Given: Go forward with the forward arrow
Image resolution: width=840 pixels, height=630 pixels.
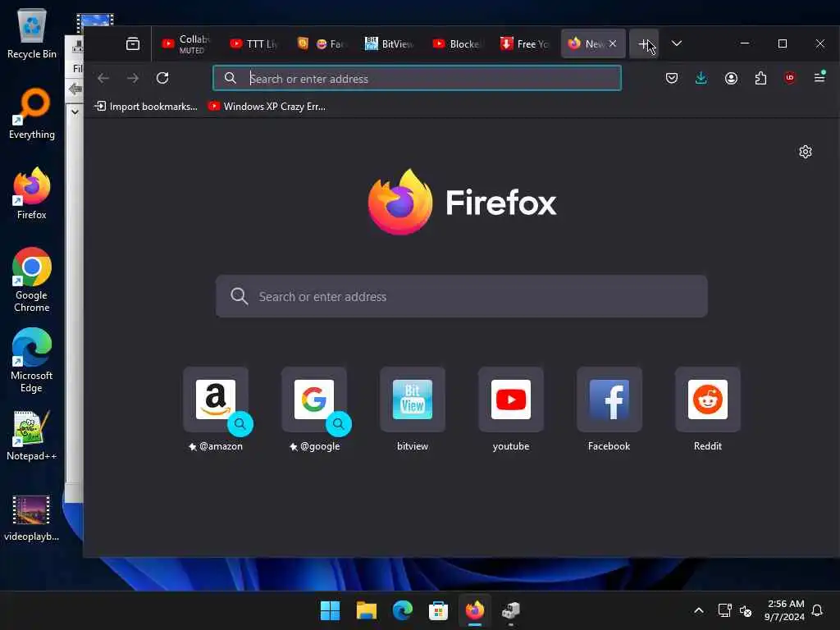Looking at the screenshot, I should [x=133, y=78].
